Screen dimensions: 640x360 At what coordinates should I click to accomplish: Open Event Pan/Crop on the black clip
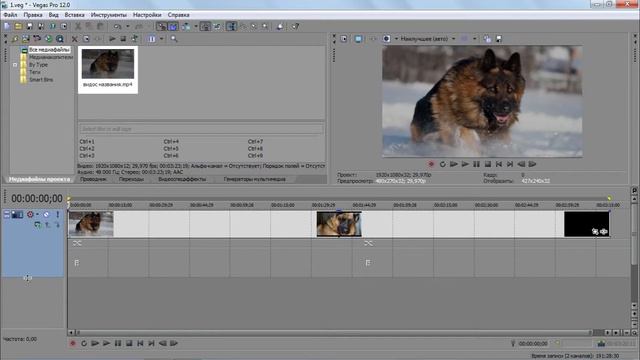pyautogui.click(x=595, y=231)
